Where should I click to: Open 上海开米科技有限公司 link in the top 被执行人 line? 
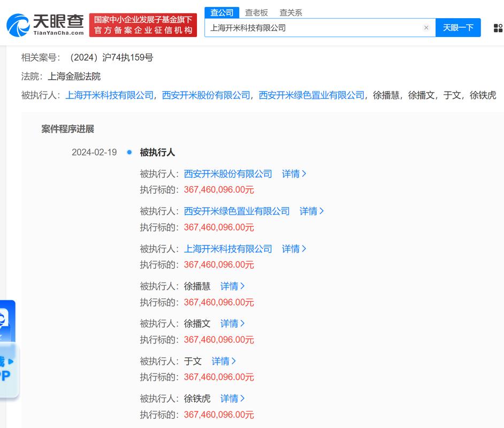pyautogui.click(x=109, y=95)
